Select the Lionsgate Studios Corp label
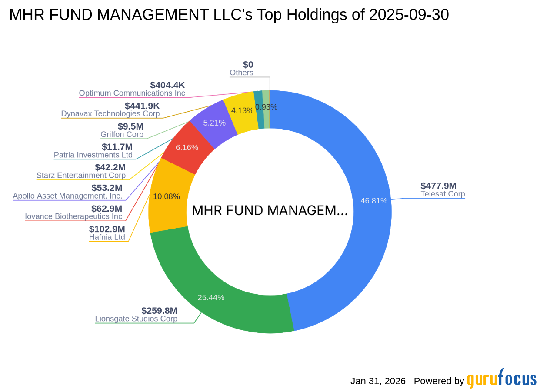Viewport: 540px width, 392px height. point(136,319)
